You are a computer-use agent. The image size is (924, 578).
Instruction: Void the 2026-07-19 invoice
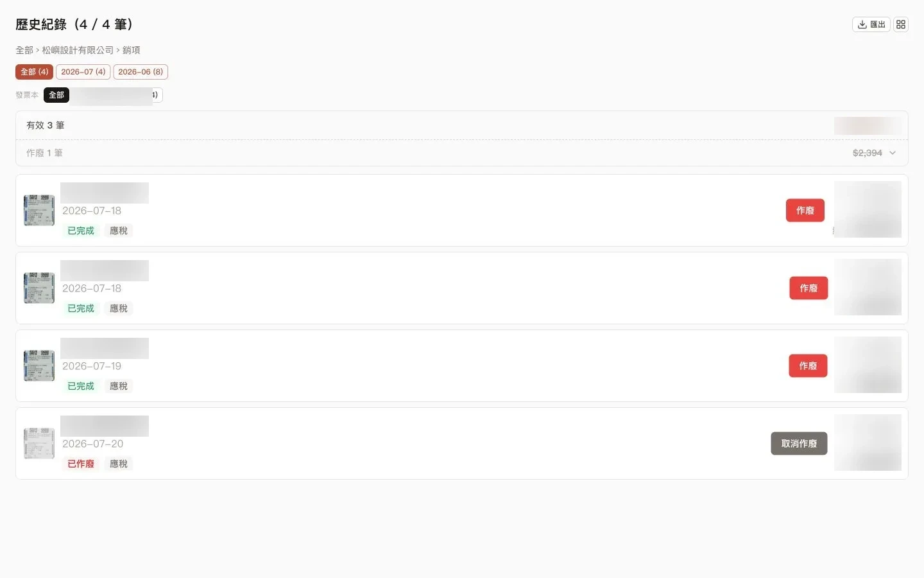pos(808,366)
